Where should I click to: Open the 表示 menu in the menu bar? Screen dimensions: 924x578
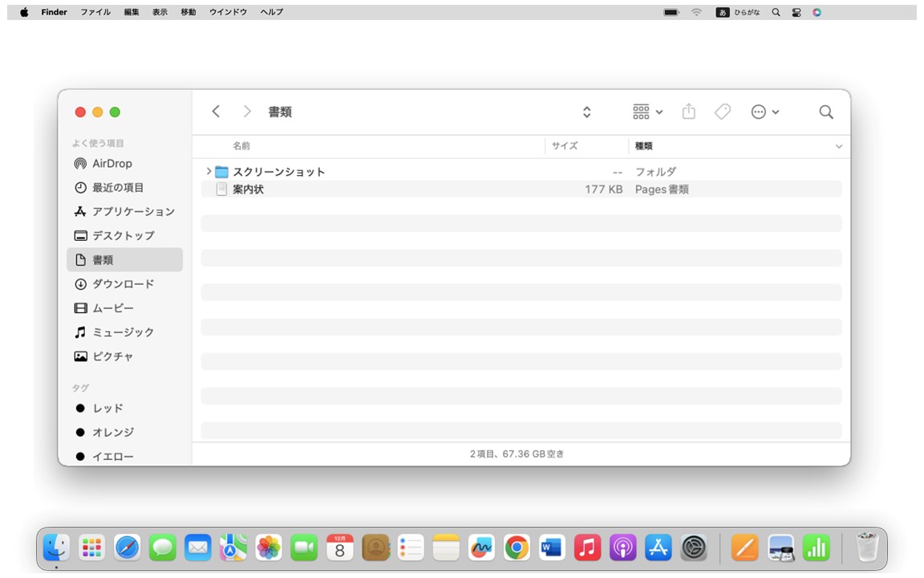pos(160,12)
